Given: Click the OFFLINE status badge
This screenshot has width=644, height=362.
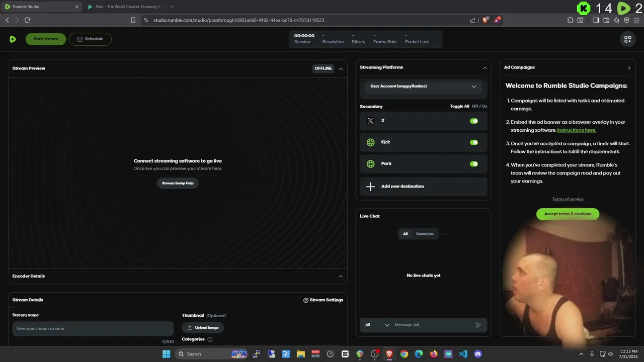Looking at the screenshot, I should pos(323,68).
